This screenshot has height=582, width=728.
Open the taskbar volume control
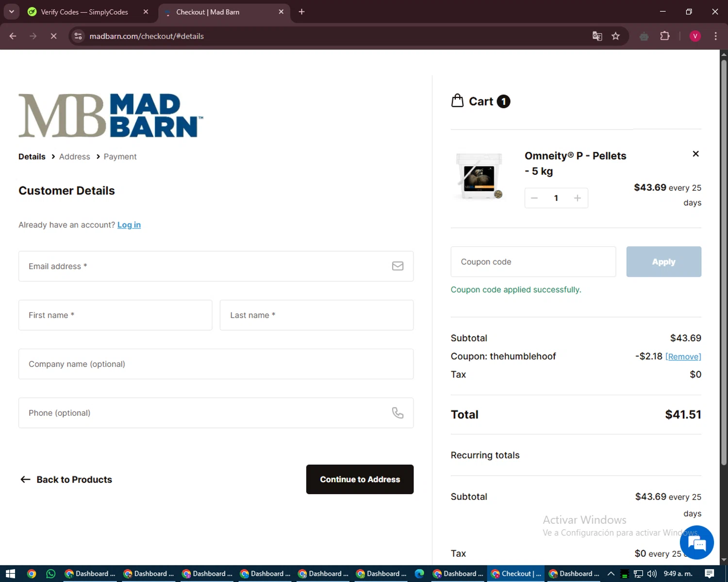652,574
